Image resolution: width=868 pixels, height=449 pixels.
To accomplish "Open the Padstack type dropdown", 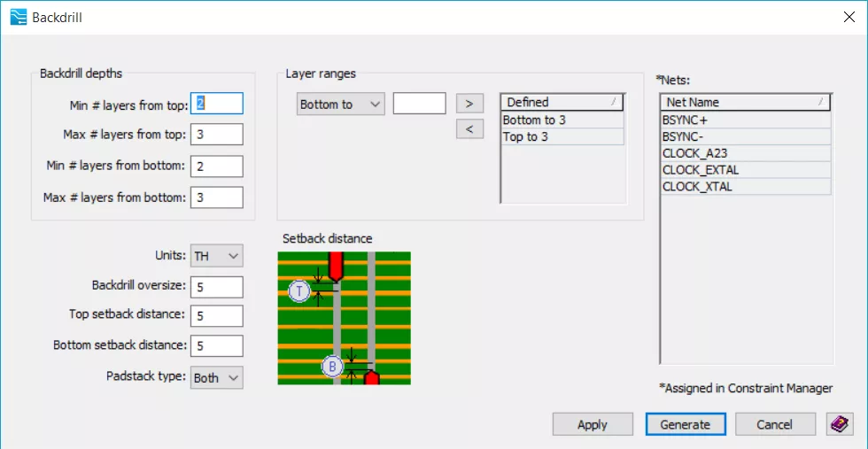I will click(x=217, y=377).
